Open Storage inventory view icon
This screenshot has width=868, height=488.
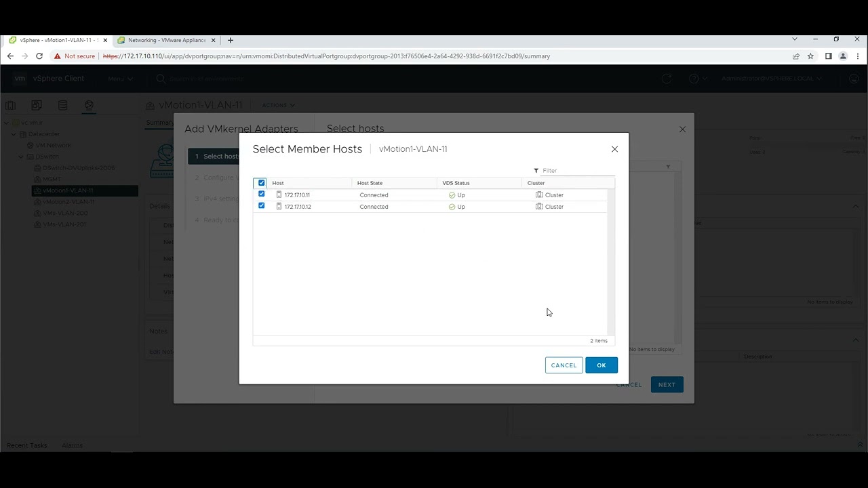[x=63, y=105]
